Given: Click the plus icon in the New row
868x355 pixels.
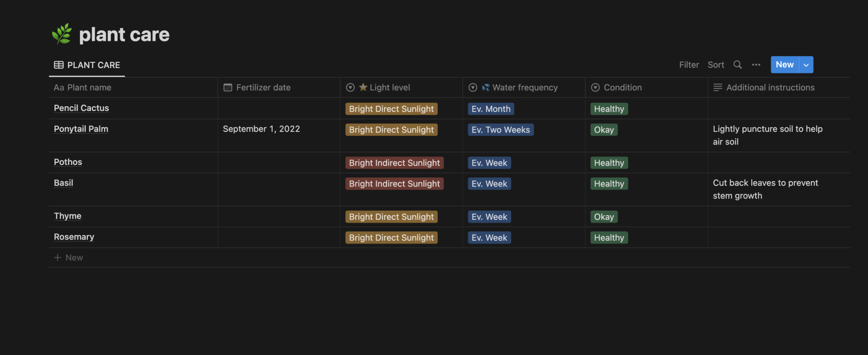Looking at the screenshot, I should click(x=58, y=258).
